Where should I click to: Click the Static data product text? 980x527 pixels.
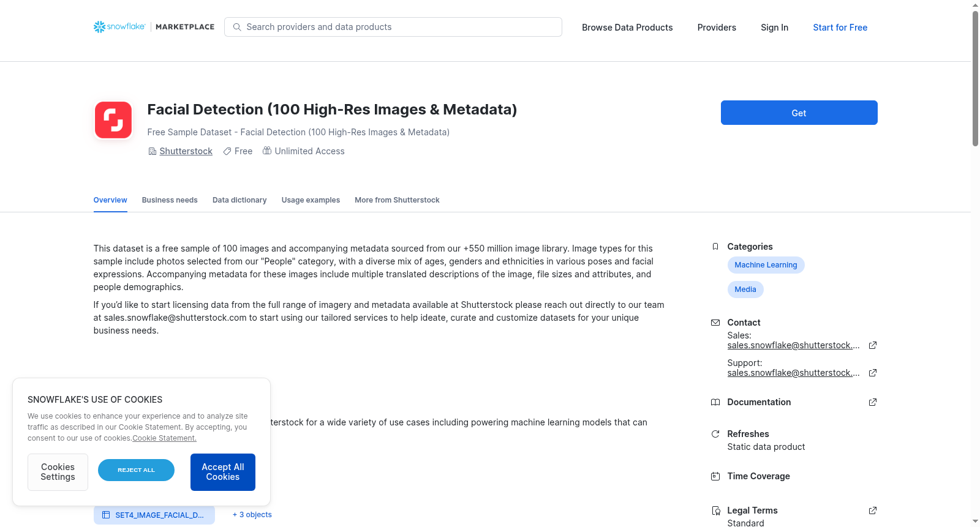(766, 447)
